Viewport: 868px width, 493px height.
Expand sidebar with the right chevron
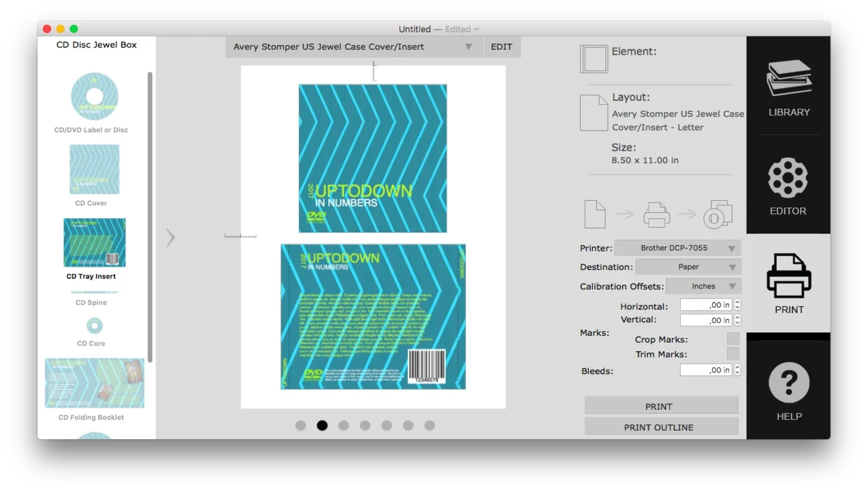pyautogui.click(x=171, y=237)
